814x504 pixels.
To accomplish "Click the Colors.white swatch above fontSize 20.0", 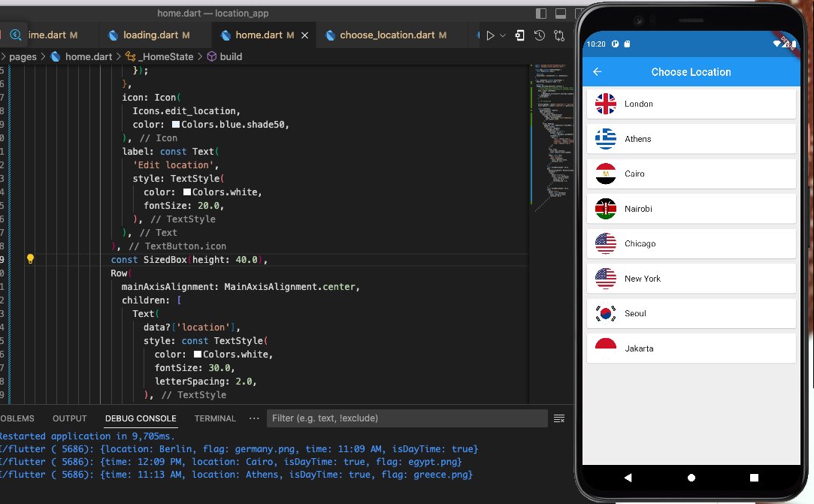I will pos(187,192).
